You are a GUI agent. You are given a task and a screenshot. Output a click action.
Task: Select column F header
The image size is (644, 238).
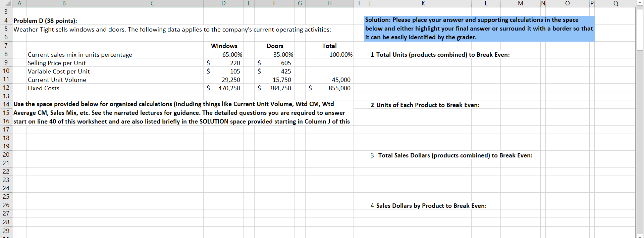coord(274,3)
